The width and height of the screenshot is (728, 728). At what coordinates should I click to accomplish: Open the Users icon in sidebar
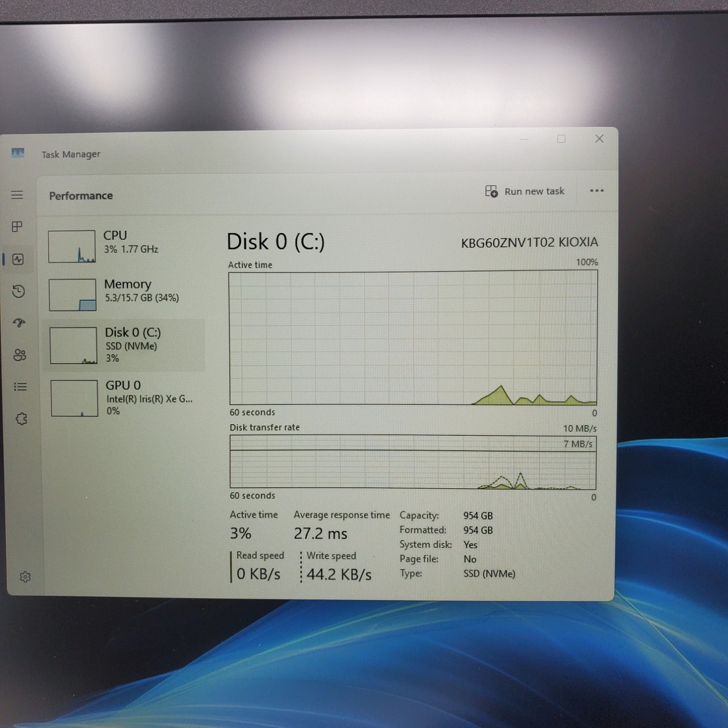[20, 355]
